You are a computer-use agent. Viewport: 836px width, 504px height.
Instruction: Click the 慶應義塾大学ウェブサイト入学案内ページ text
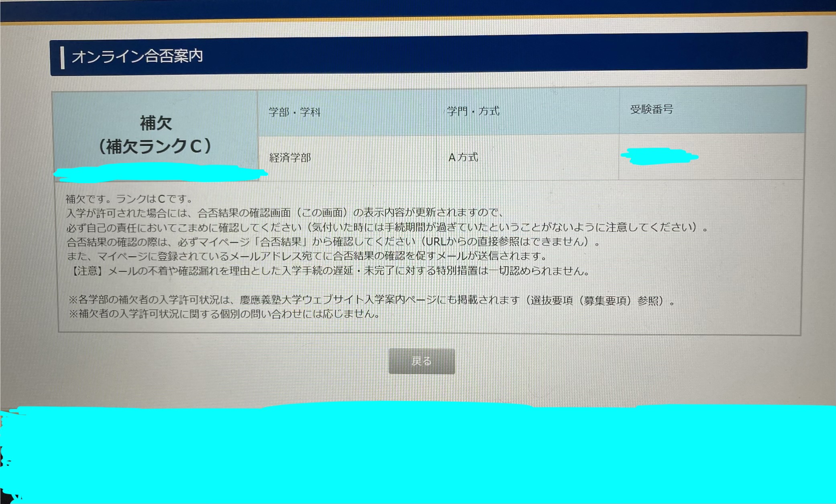pyautogui.click(x=339, y=300)
